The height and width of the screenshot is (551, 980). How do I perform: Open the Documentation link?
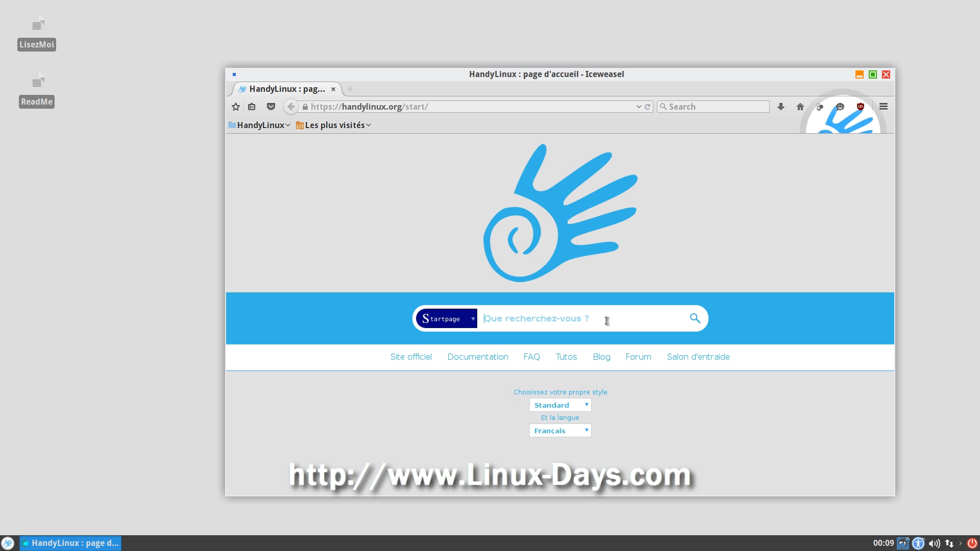click(478, 357)
